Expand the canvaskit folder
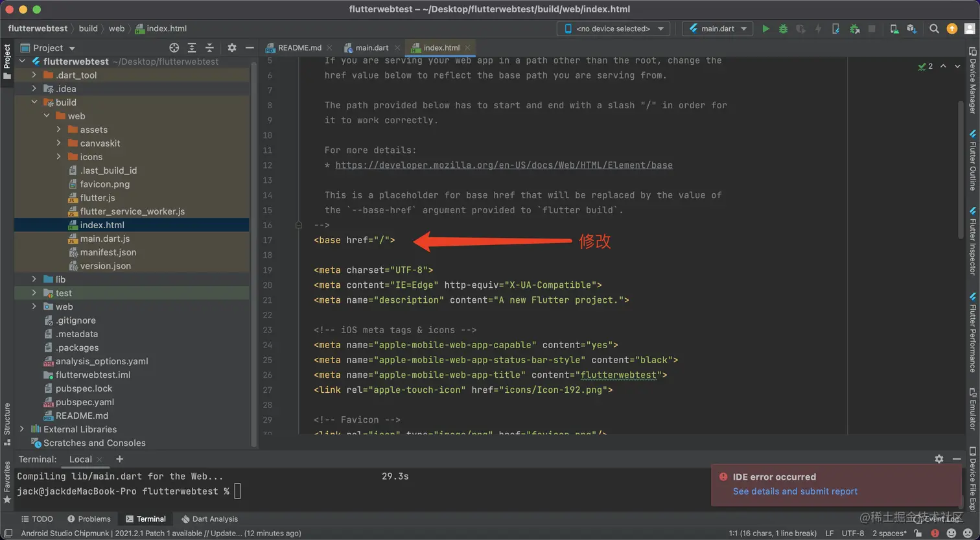980x540 pixels. tap(59, 143)
